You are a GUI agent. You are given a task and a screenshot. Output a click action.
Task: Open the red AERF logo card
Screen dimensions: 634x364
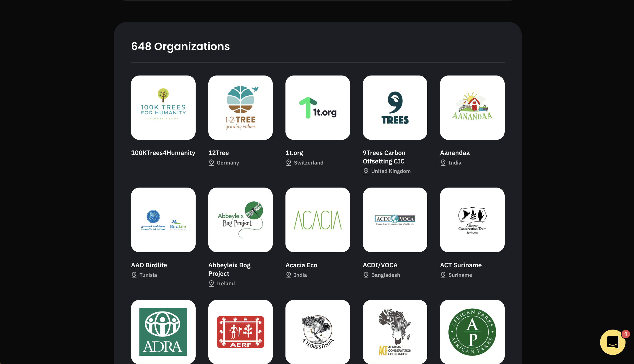coord(240,332)
